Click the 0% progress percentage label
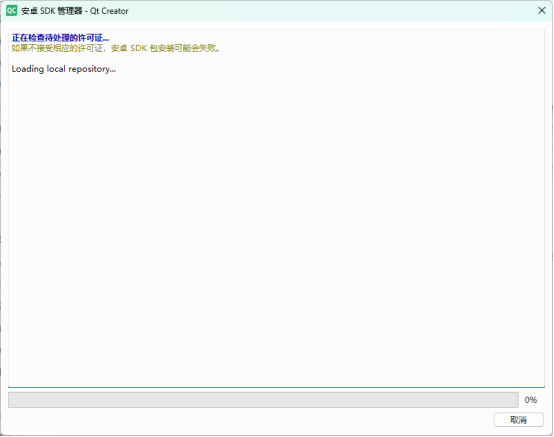The width and height of the screenshot is (554, 437). (x=530, y=400)
